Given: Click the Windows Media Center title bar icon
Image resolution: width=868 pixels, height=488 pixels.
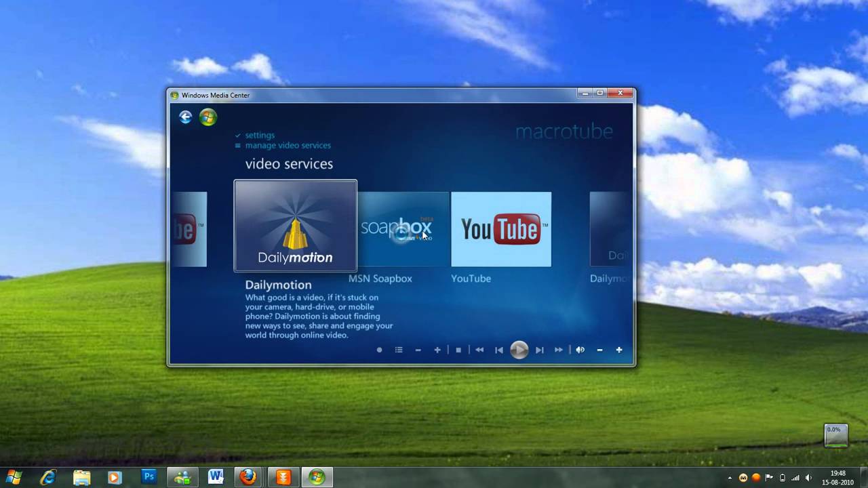Looking at the screenshot, I should click(x=174, y=96).
